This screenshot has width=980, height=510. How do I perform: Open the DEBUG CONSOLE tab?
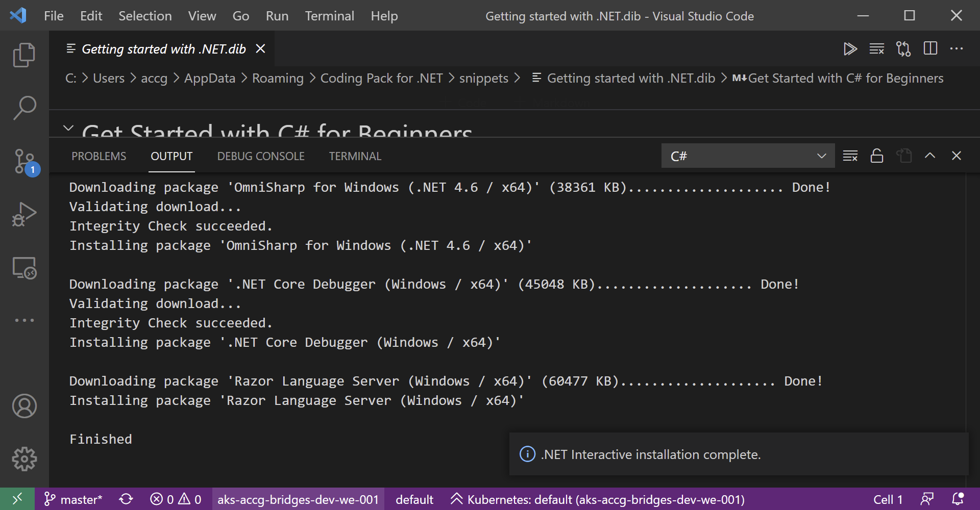pyautogui.click(x=261, y=156)
